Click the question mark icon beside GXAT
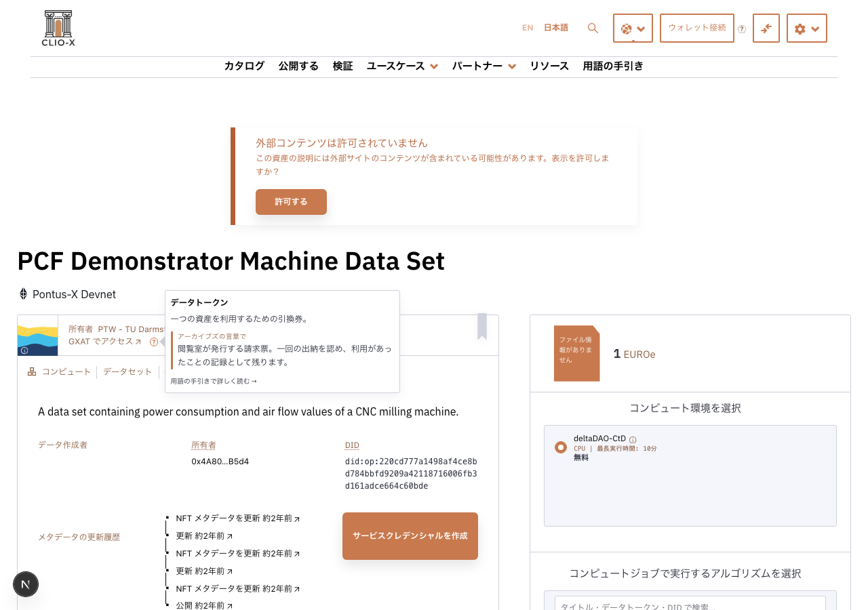 tap(154, 342)
